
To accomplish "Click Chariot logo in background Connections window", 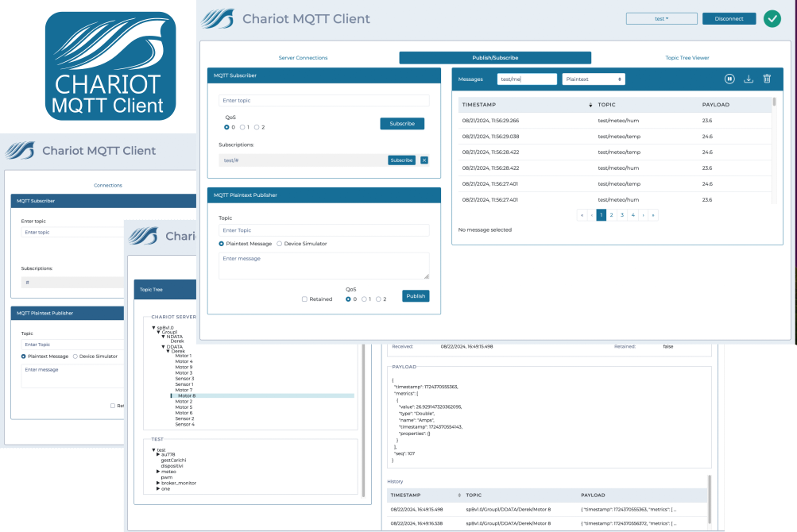I will tap(20, 150).
